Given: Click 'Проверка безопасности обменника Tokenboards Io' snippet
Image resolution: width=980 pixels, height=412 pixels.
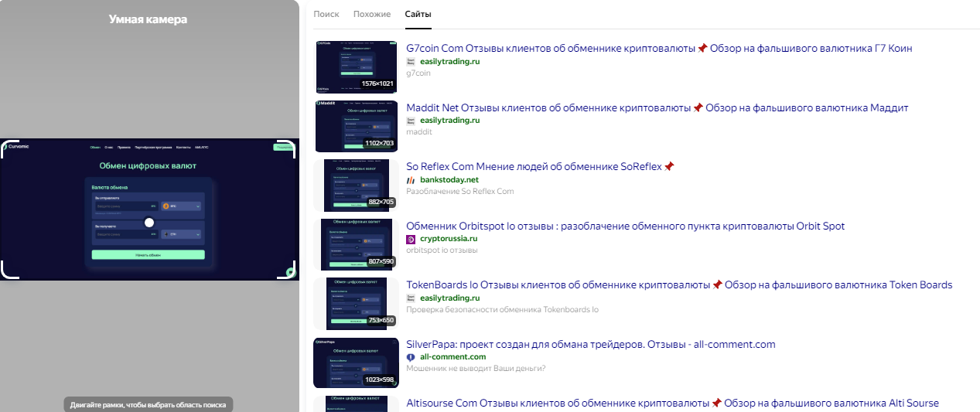Looking at the screenshot, I should click(502, 310).
